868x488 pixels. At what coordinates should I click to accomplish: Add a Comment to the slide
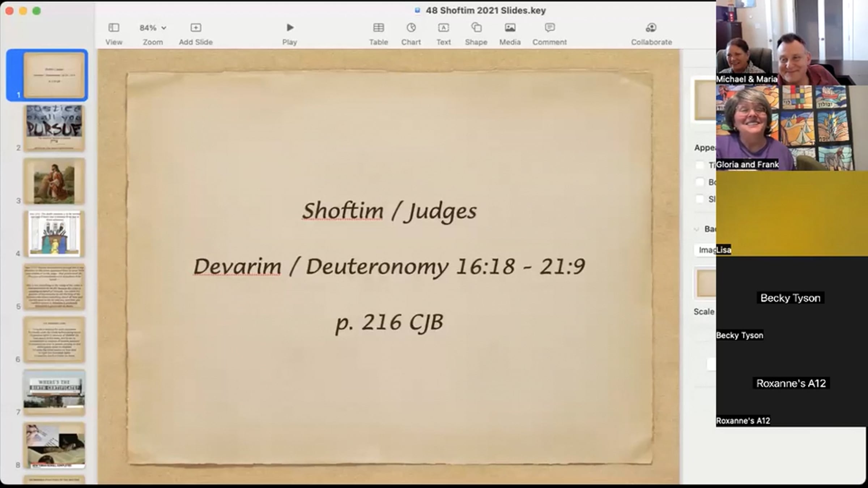tap(549, 28)
